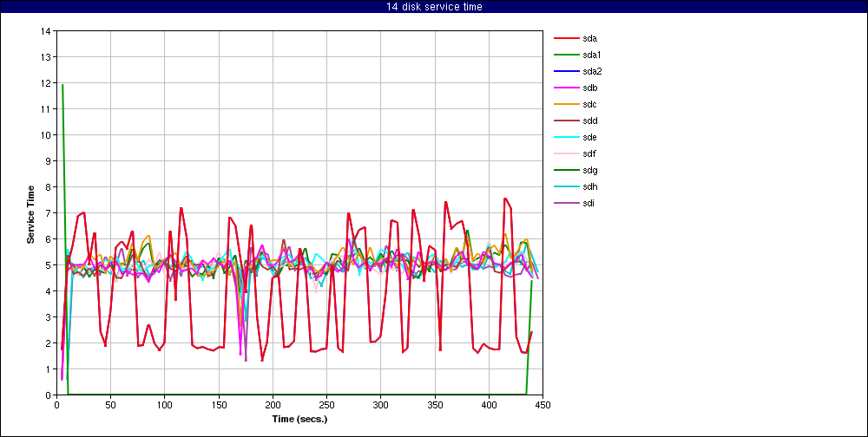Select the sdf legend label
868x437 pixels.
589,153
